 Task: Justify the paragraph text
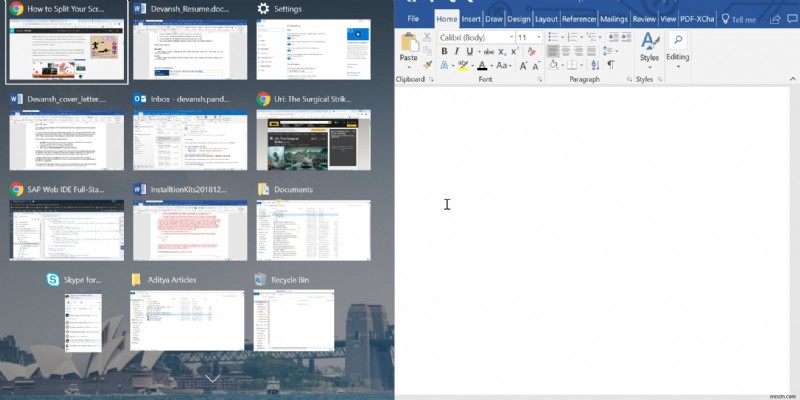591,51
